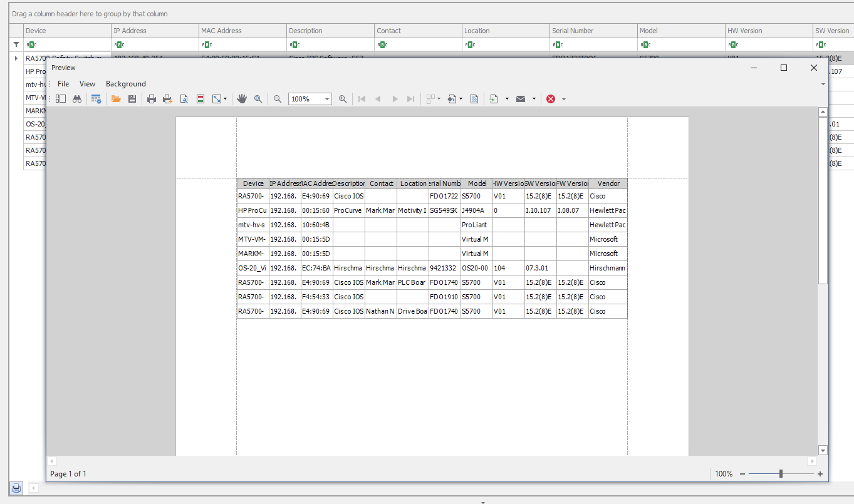Click the Page 1 of 1 status text

[68, 474]
